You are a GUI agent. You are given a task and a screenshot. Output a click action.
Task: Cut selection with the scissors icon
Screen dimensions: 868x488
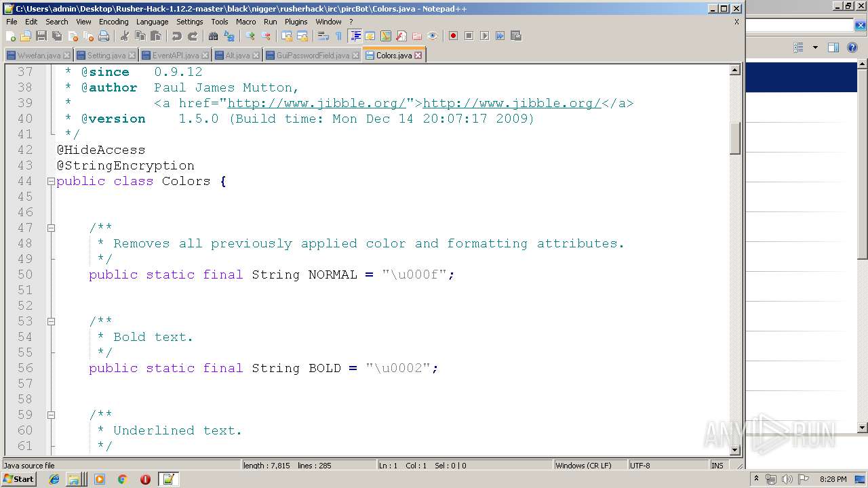[125, 36]
